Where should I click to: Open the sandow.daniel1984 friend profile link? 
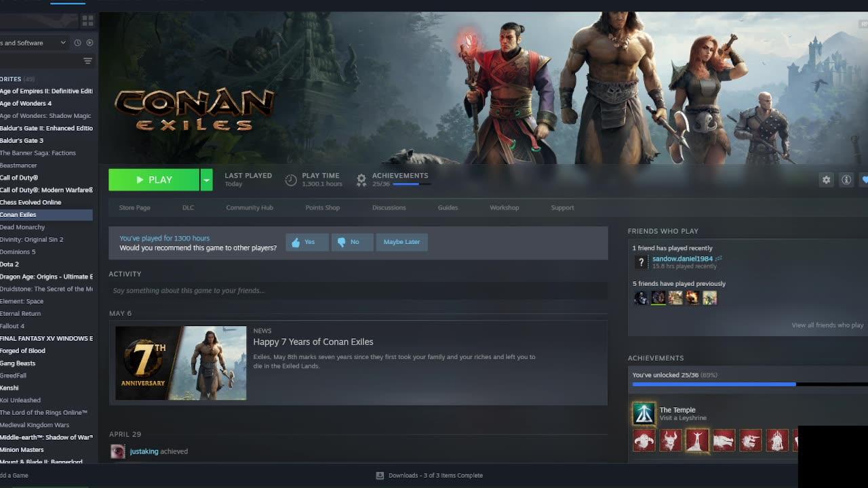click(x=682, y=259)
